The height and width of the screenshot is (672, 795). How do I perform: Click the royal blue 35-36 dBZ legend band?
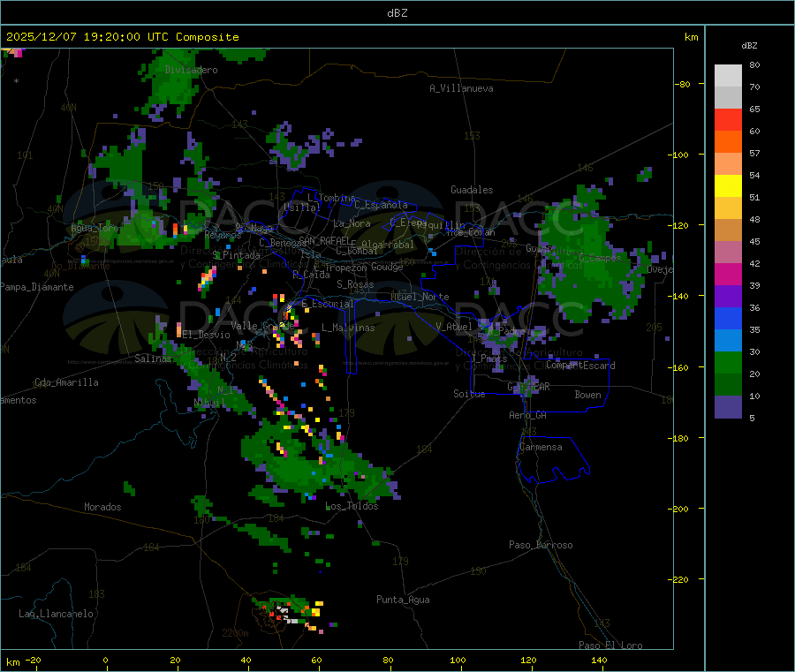728,319
